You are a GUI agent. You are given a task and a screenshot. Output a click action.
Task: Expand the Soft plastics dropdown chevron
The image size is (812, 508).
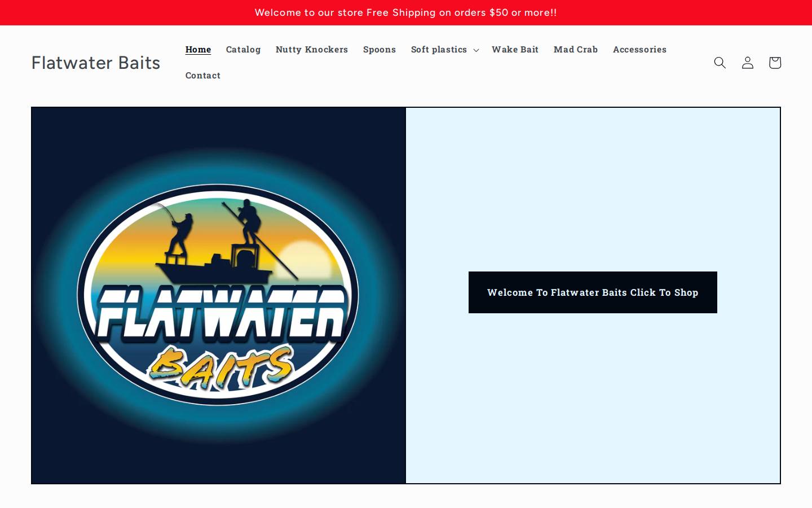(x=476, y=50)
